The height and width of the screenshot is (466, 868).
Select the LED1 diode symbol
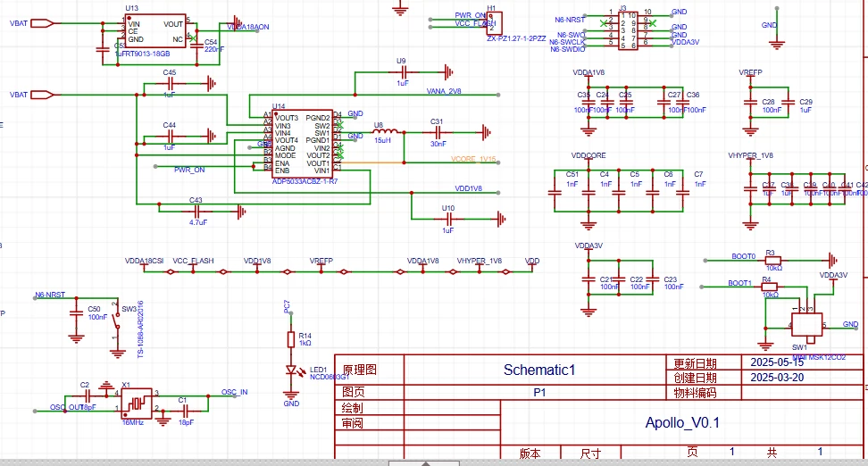[x=291, y=370]
